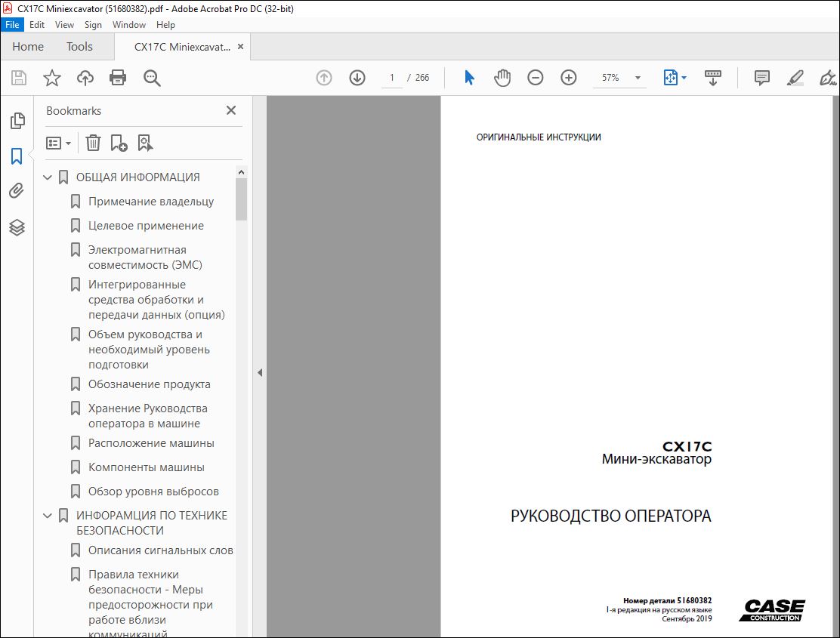Open bookmark Обозначение продукта
Image resolution: width=840 pixels, height=638 pixels.
tap(150, 384)
